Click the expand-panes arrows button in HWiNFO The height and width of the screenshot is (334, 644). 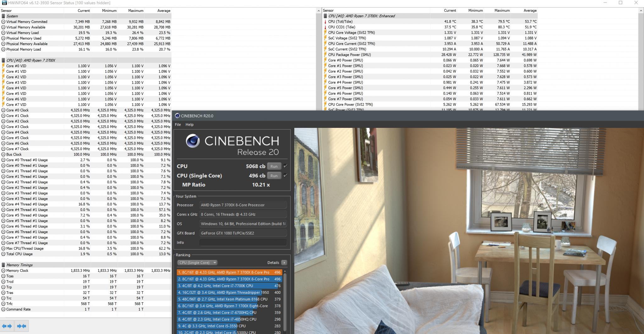click(x=7, y=326)
